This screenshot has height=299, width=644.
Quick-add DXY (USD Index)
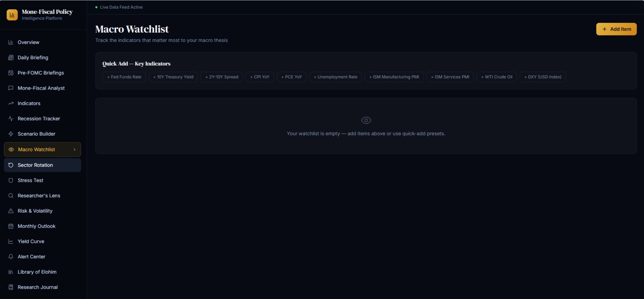click(543, 77)
